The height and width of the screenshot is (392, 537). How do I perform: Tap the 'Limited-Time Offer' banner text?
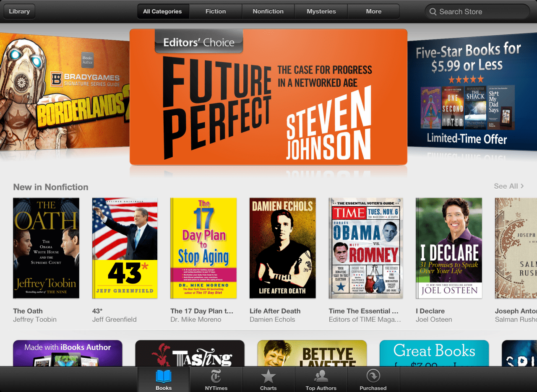(467, 138)
